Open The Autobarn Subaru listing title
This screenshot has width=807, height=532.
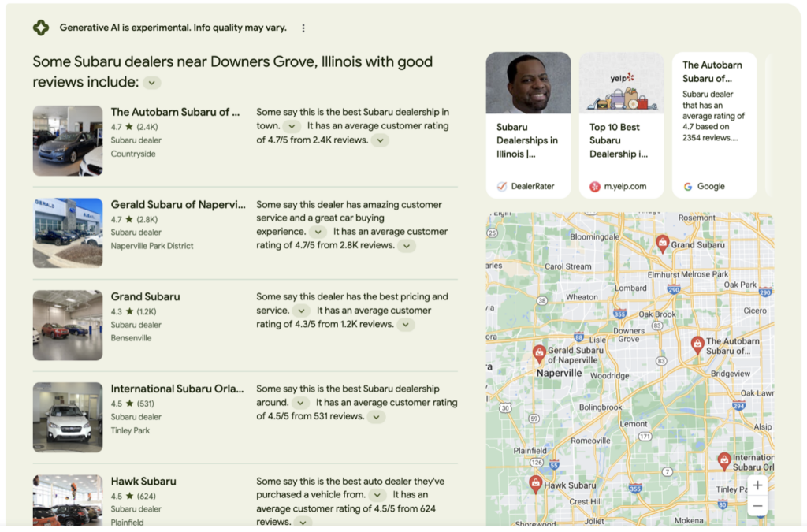[x=175, y=112]
